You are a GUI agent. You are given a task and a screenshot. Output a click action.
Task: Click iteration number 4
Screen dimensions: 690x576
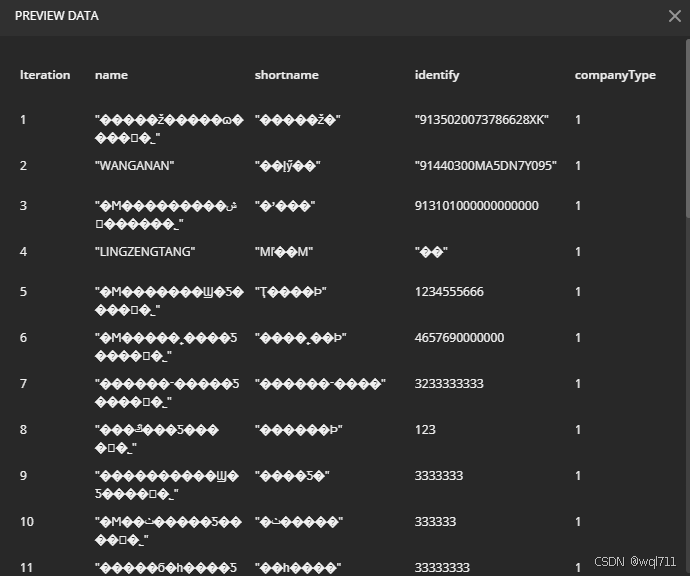23,252
